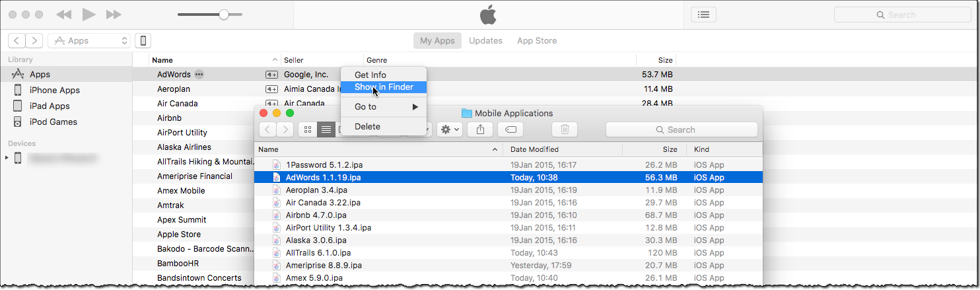Select Aeroplan 3.4.ipa in Finder

tap(508, 190)
